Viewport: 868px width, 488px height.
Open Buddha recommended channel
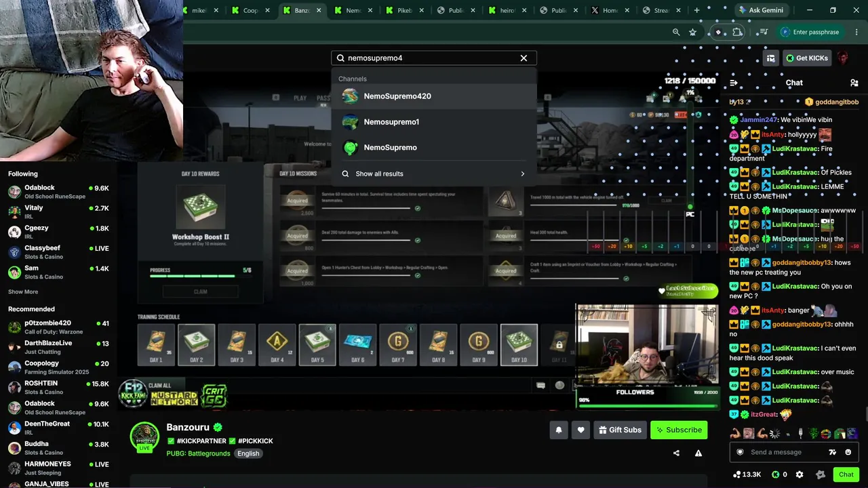click(58, 448)
